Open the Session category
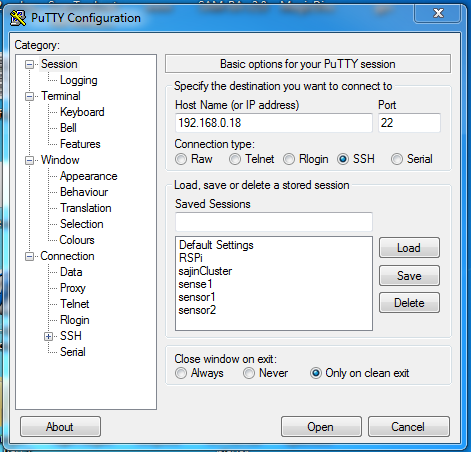The image size is (471, 452). click(x=59, y=64)
